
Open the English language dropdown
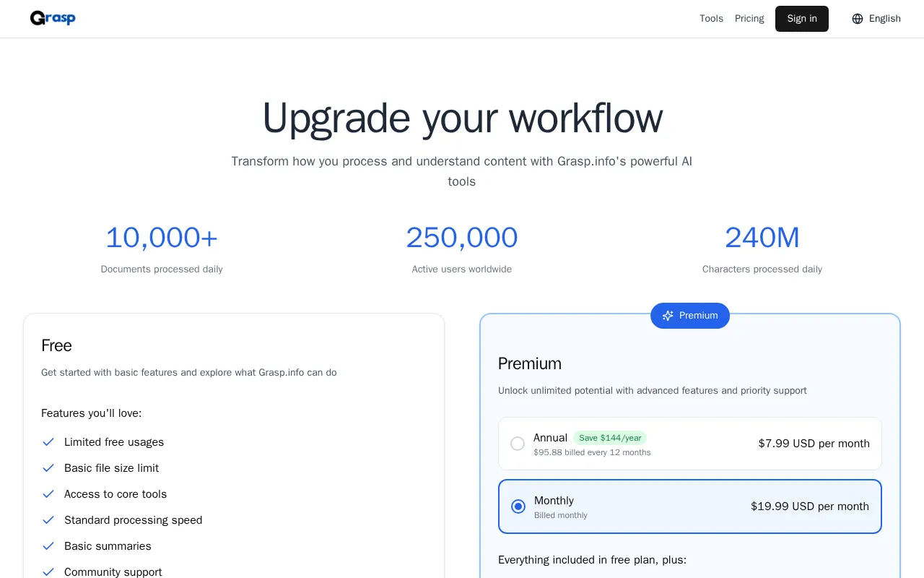[876, 19]
